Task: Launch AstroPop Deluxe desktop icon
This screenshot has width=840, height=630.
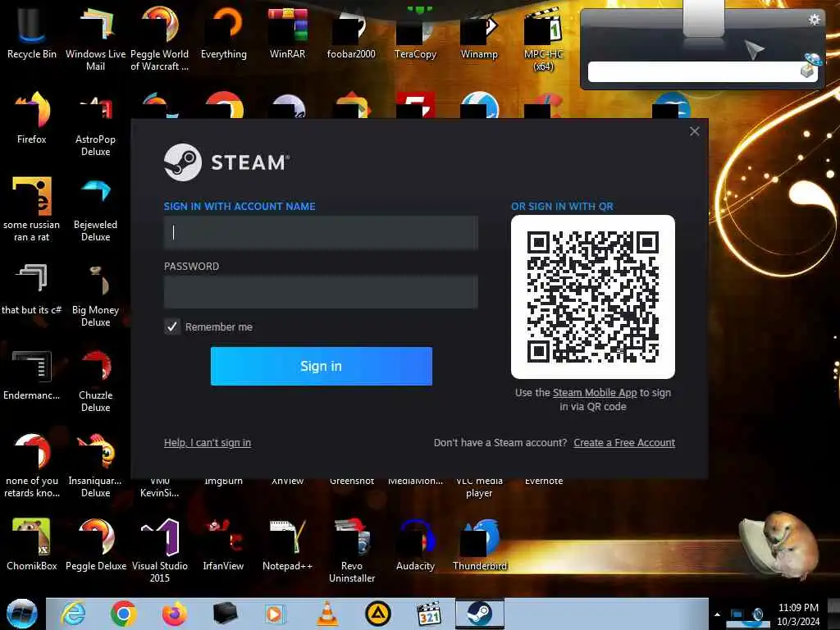Action: [95, 125]
